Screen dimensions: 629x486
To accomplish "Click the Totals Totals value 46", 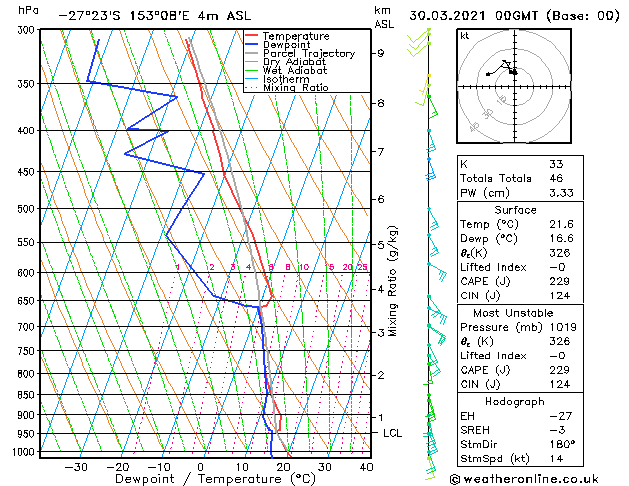I will point(556,178).
